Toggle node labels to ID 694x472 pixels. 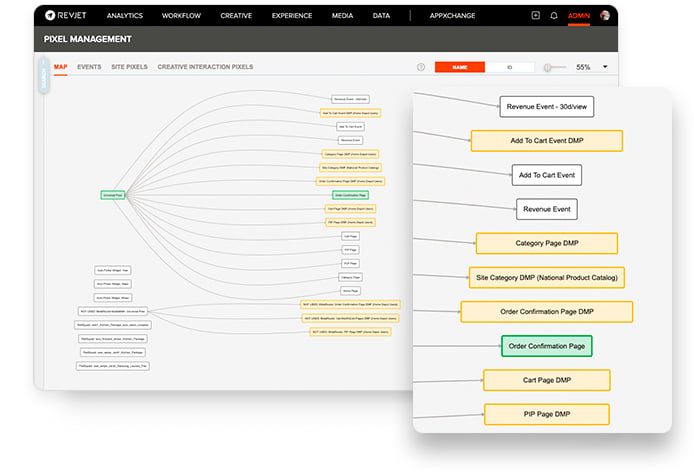pos(509,67)
